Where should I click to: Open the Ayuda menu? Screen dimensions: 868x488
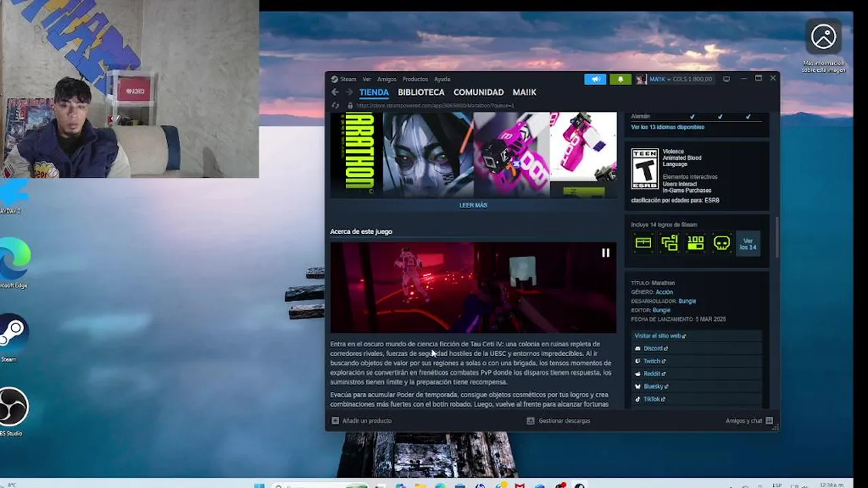click(x=442, y=79)
